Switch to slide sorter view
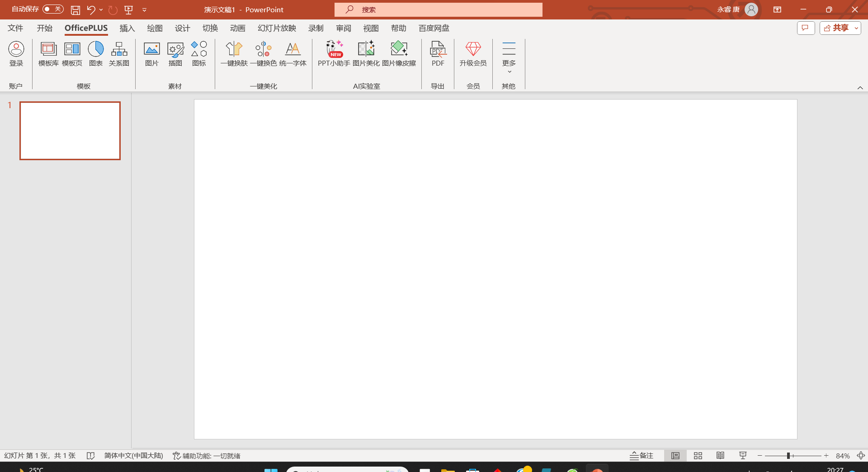This screenshot has width=868, height=472. point(698,456)
